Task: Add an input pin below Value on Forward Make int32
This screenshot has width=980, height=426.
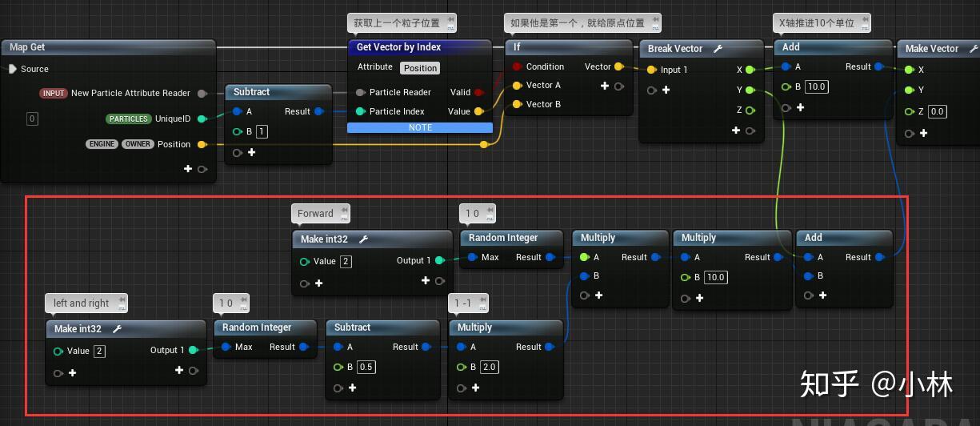Action: 318,283
